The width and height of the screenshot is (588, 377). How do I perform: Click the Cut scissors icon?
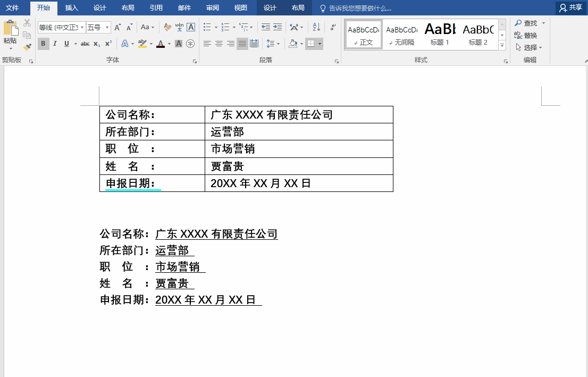click(27, 23)
